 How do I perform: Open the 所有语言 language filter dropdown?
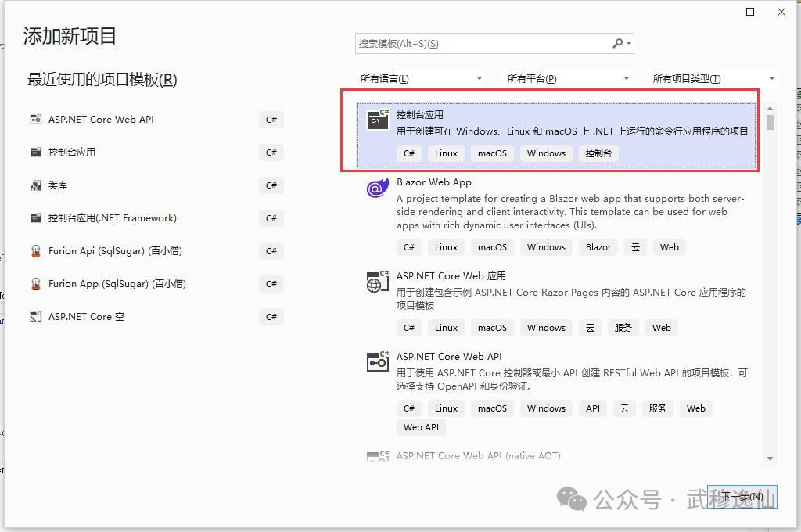point(420,79)
